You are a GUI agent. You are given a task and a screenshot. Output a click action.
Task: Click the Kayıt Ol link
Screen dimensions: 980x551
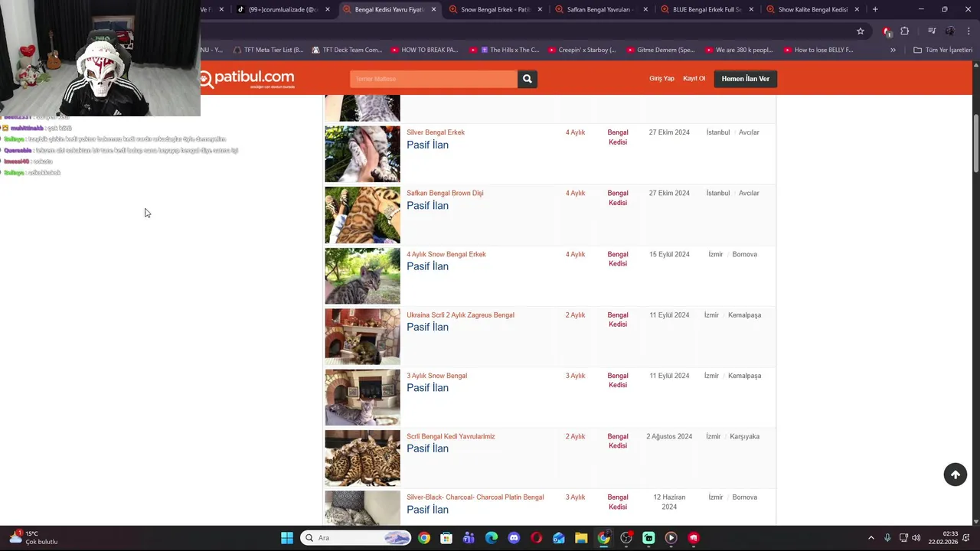[694, 79]
